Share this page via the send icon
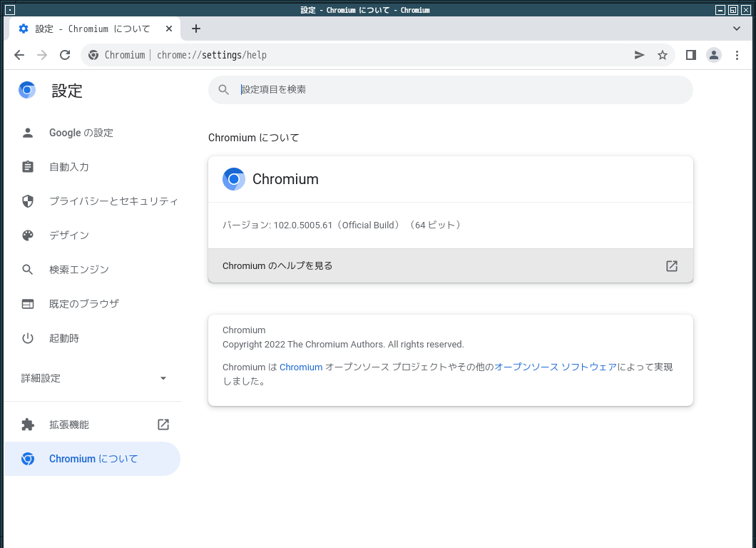This screenshot has width=756, height=548. (x=639, y=55)
